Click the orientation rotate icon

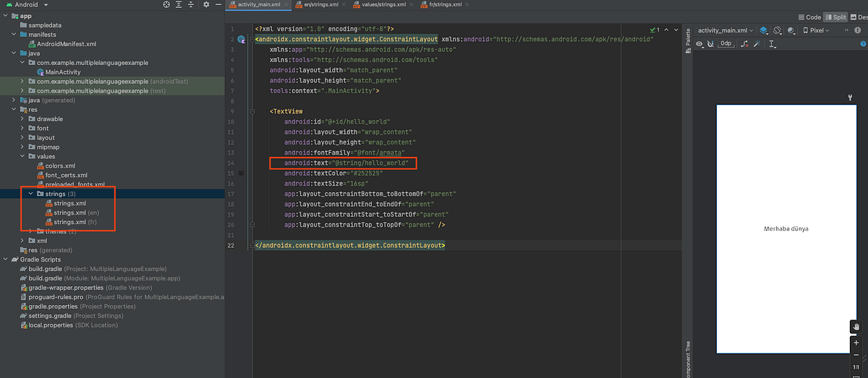pyautogui.click(x=778, y=30)
